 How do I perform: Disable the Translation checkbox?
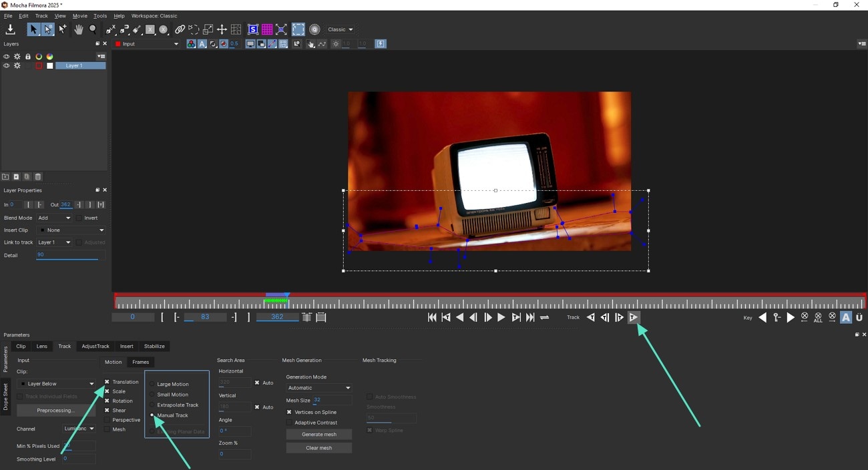[107, 382]
